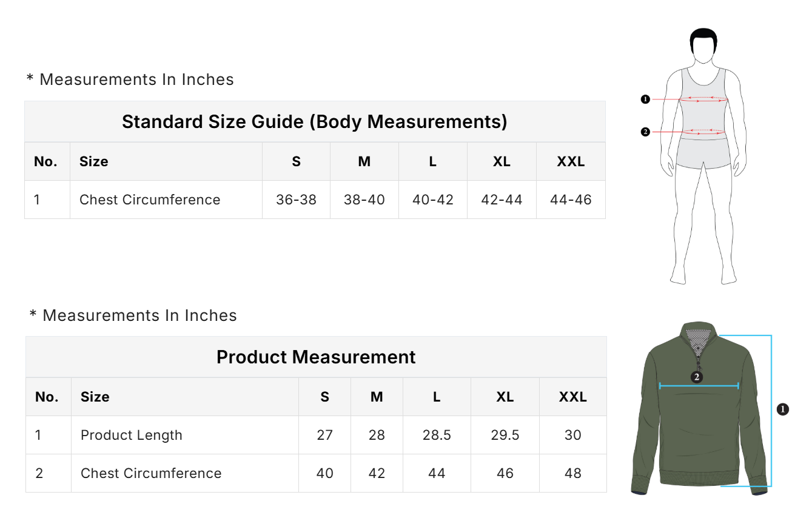Click the body figure's black hair
The width and height of the screenshot is (812, 532).
[703, 38]
